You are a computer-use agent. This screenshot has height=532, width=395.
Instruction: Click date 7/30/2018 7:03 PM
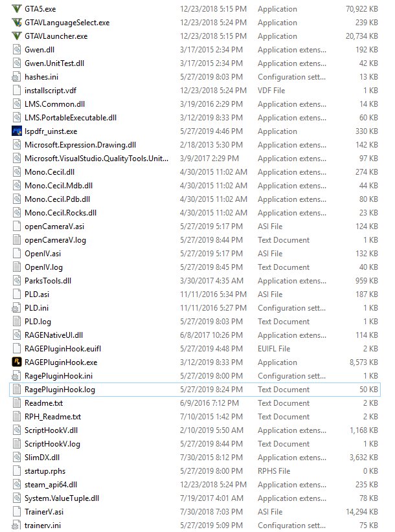click(211, 512)
